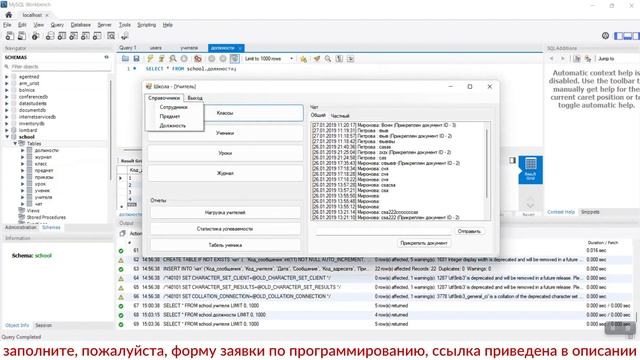Execute the query with the lightning bolt icon
The height and width of the screenshot is (360, 640).
tap(150, 59)
